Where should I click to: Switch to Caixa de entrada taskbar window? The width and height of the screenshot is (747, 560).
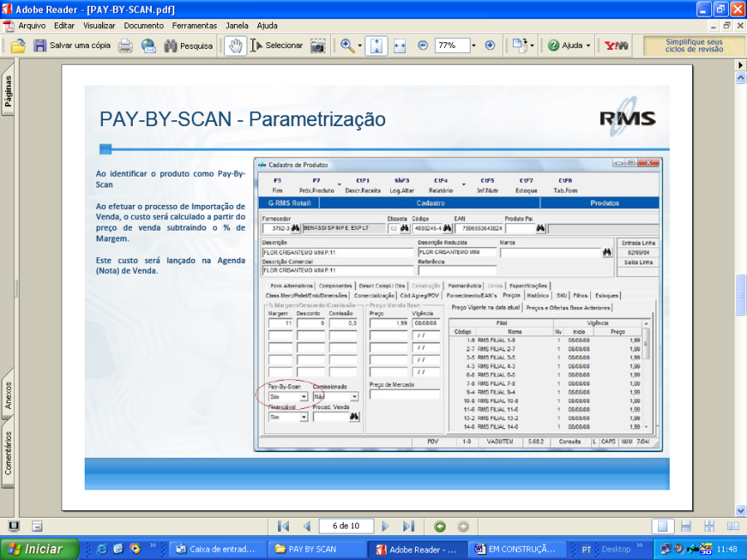pos(216,549)
